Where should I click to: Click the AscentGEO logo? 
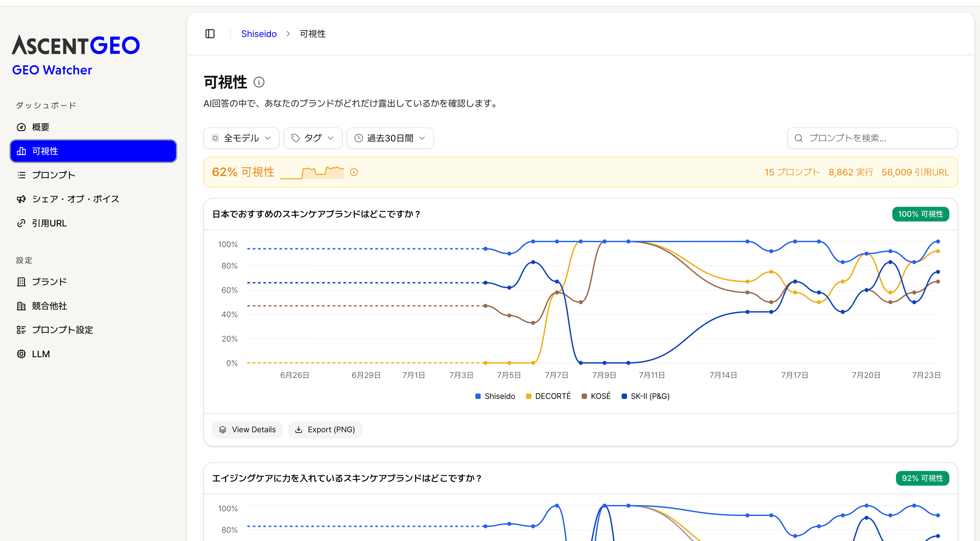point(76,45)
